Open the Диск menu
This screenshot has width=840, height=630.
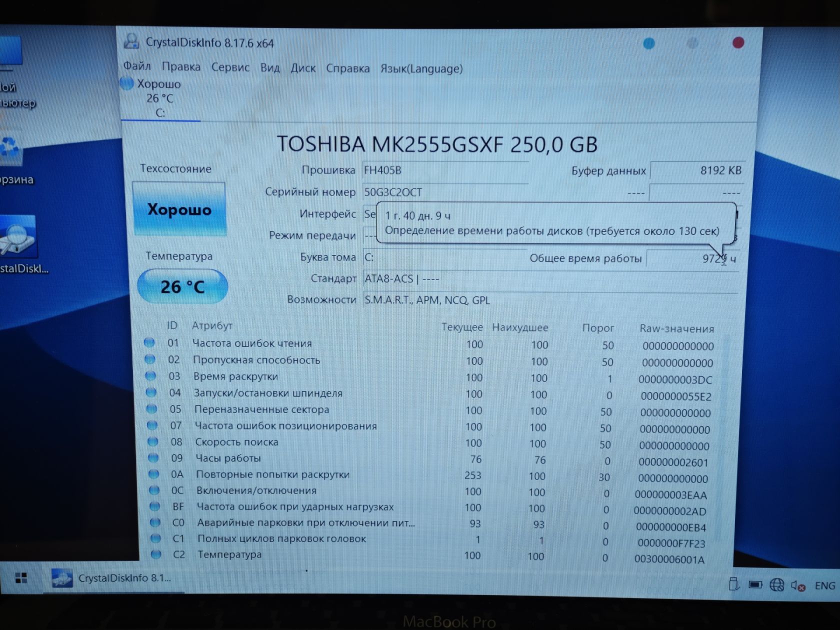pyautogui.click(x=303, y=68)
